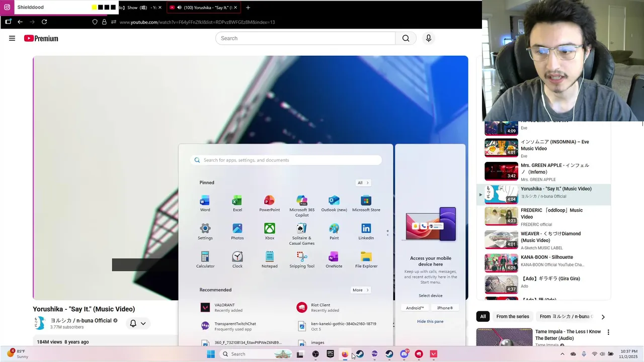644x362 pixels.
Task: Open LinkedIn pinned app
Action: click(366, 232)
